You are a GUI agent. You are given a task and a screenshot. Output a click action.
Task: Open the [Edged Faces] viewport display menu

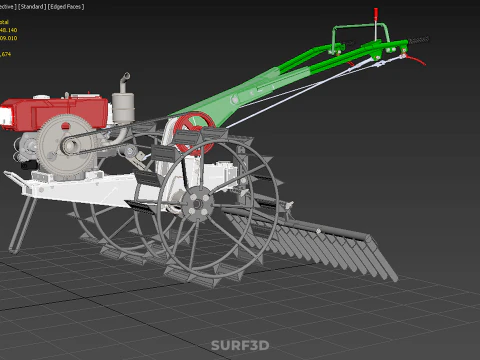66,7
